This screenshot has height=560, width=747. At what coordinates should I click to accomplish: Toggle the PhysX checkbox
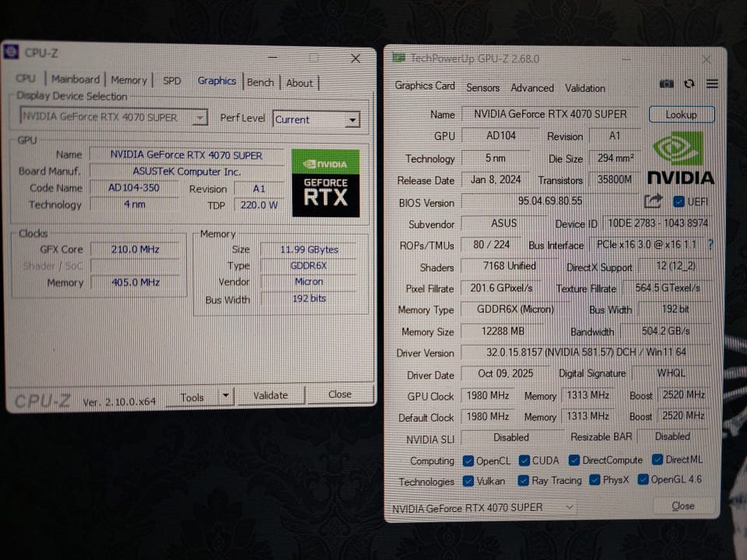point(594,480)
